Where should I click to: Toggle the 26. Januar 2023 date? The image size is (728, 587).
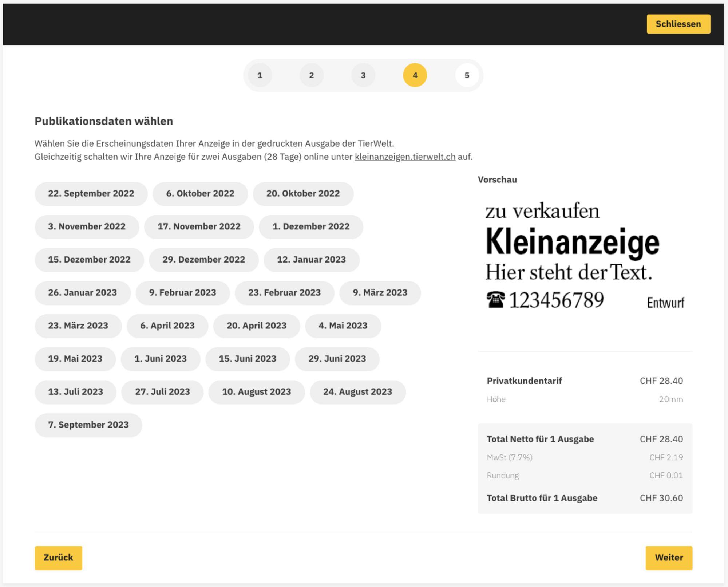point(83,293)
